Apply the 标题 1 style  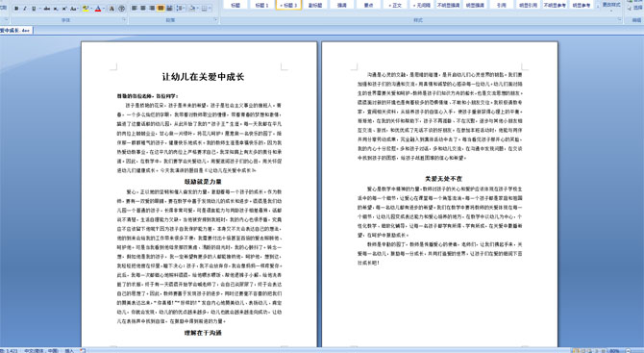coord(261,5)
